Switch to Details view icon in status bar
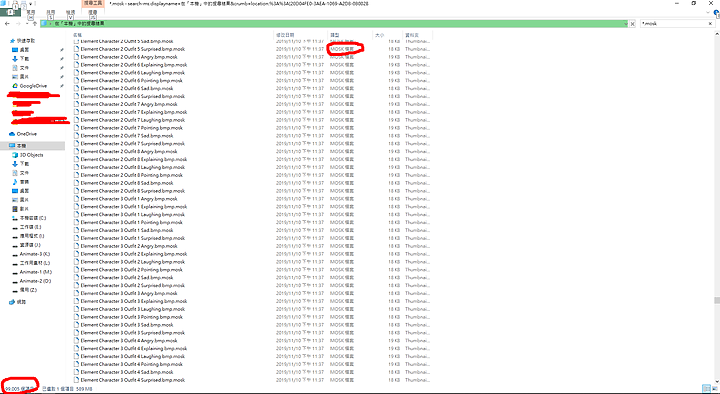The height and width of the screenshot is (394, 720). (707, 389)
